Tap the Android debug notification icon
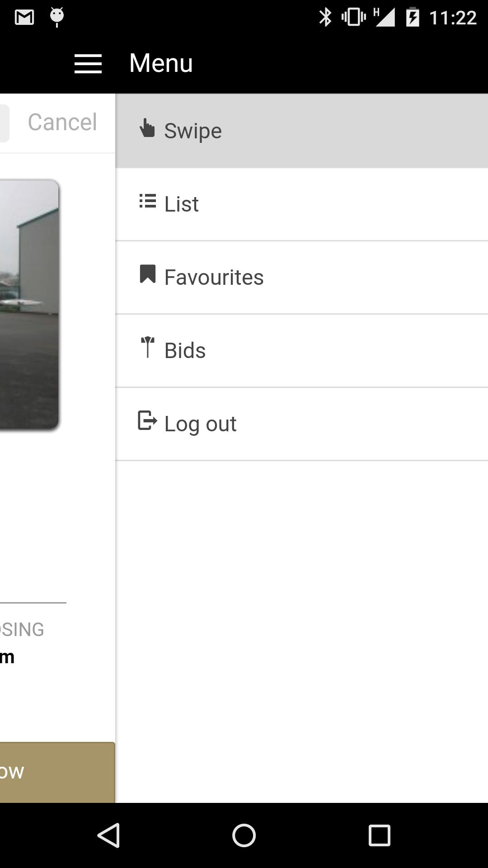Screen dimensions: 488x868 [57, 17]
